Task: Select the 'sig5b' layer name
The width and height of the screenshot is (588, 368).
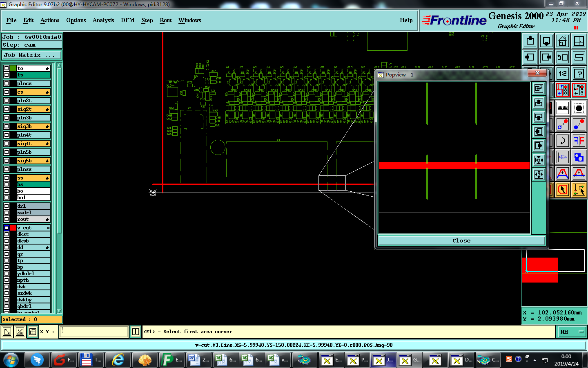Action: pyautogui.click(x=33, y=161)
